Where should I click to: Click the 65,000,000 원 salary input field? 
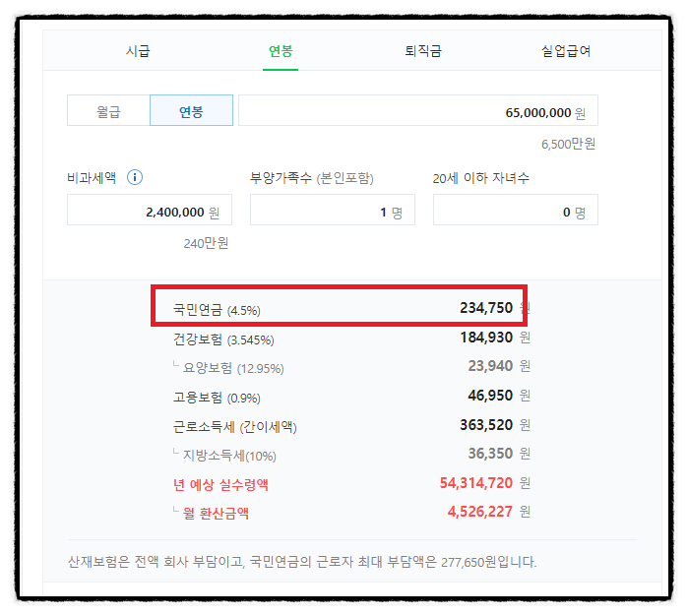pos(417,111)
